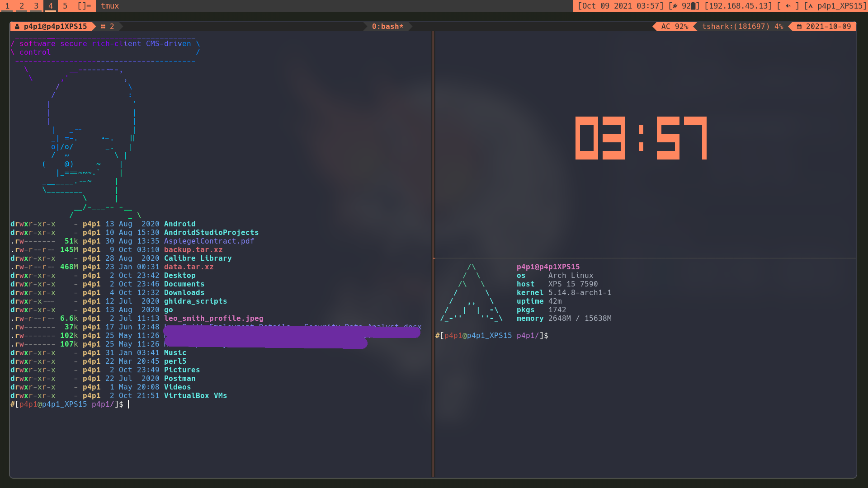Switch to workspace tag 1
Screen dimensions: 868x488
7,6
